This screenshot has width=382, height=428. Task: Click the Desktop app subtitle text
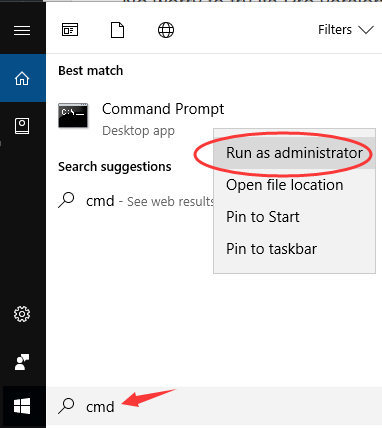point(138,131)
